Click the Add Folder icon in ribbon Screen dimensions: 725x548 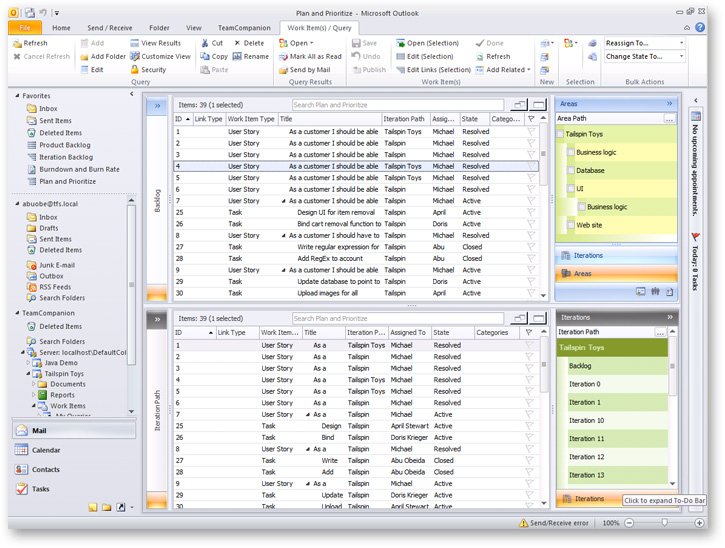point(82,57)
